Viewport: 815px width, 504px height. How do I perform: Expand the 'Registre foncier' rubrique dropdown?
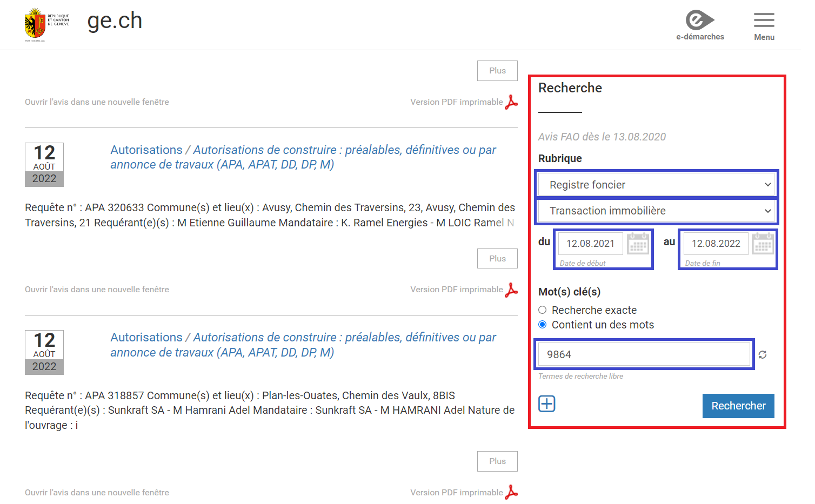[x=657, y=185]
